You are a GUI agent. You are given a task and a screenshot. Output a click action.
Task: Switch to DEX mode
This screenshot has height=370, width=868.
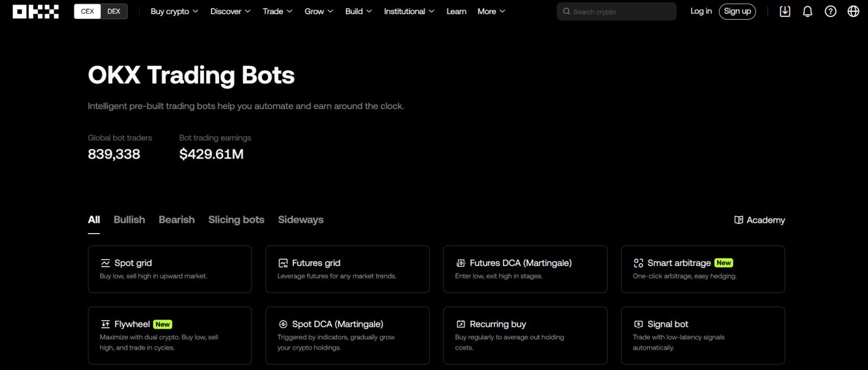(114, 10)
